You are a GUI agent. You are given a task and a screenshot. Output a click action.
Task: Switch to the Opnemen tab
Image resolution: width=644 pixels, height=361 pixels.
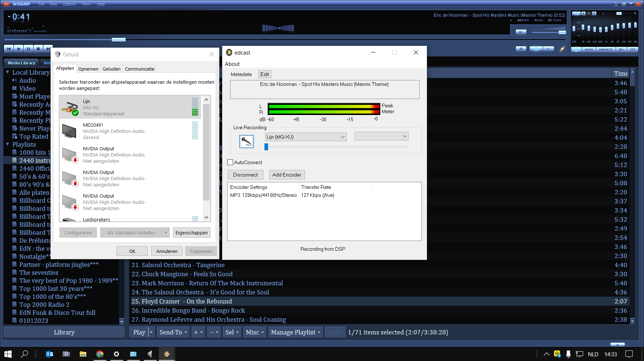coord(88,69)
